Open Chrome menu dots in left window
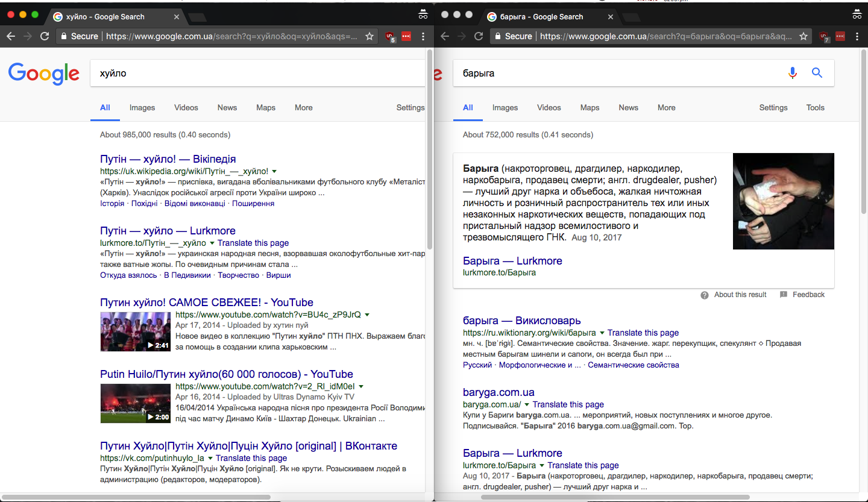Viewport: 868px width, 502px height. pos(423,36)
